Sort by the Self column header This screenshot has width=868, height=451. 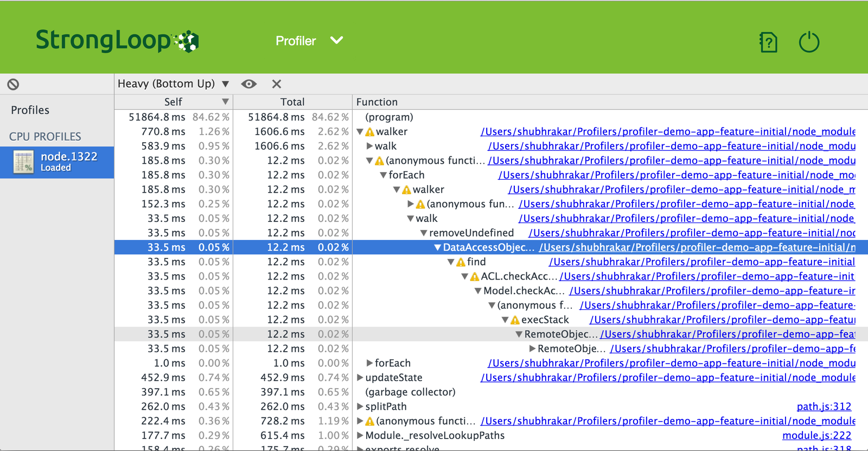tap(174, 102)
